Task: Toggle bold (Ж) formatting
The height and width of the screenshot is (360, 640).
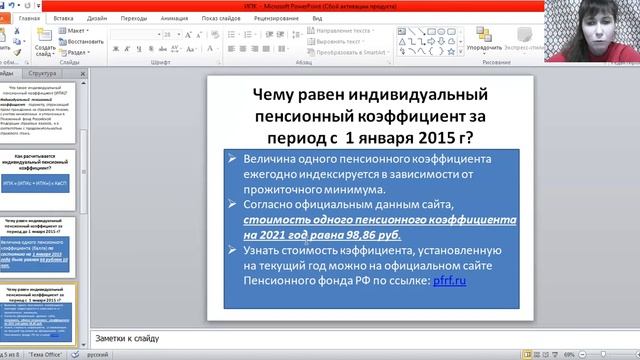Action: [x=116, y=49]
